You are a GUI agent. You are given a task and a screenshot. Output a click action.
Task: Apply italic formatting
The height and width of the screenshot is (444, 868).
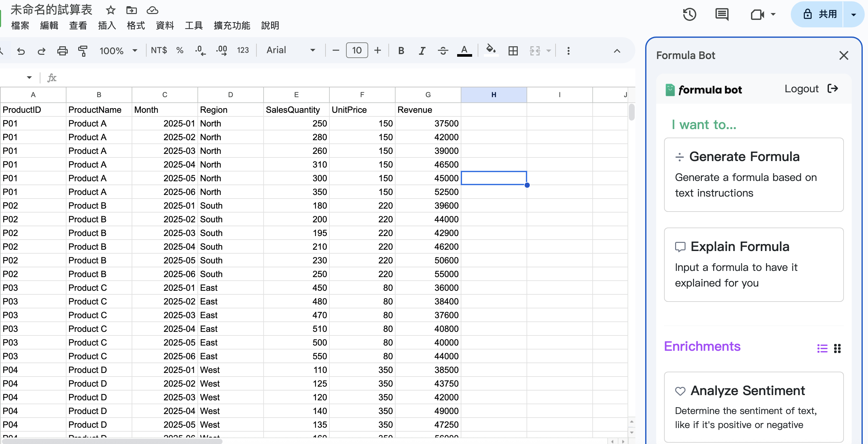pyautogui.click(x=422, y=51)
